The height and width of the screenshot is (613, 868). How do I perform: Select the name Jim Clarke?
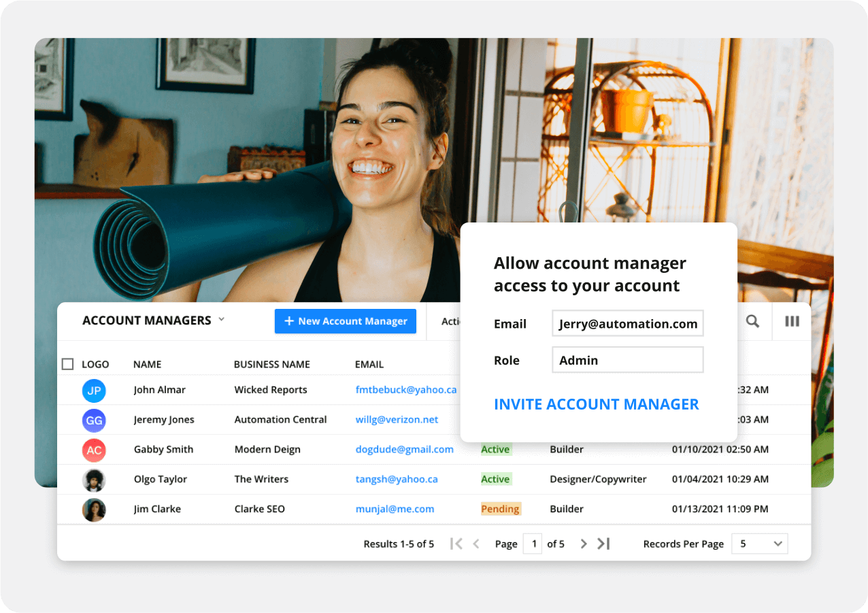(x=157, y=510)
